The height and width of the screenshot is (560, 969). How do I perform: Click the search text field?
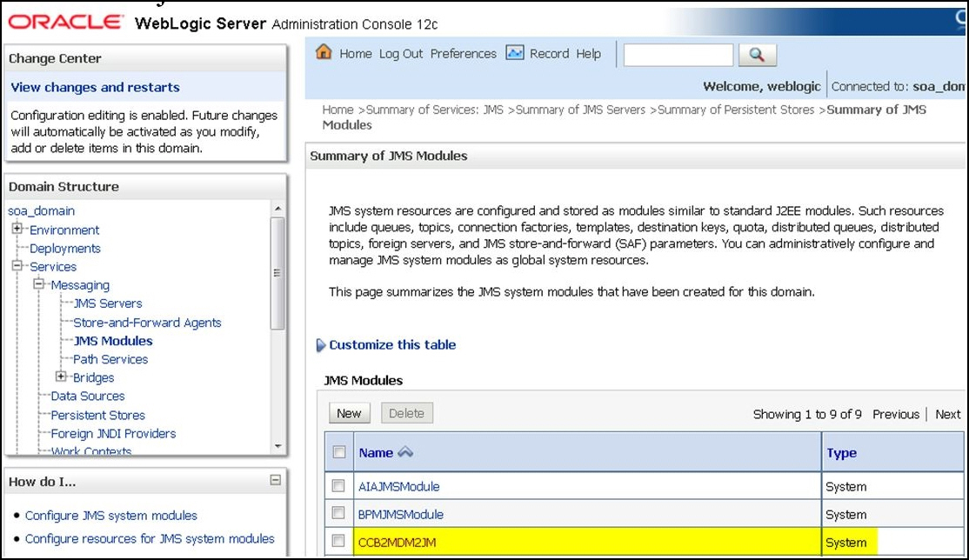click(678, 55)
